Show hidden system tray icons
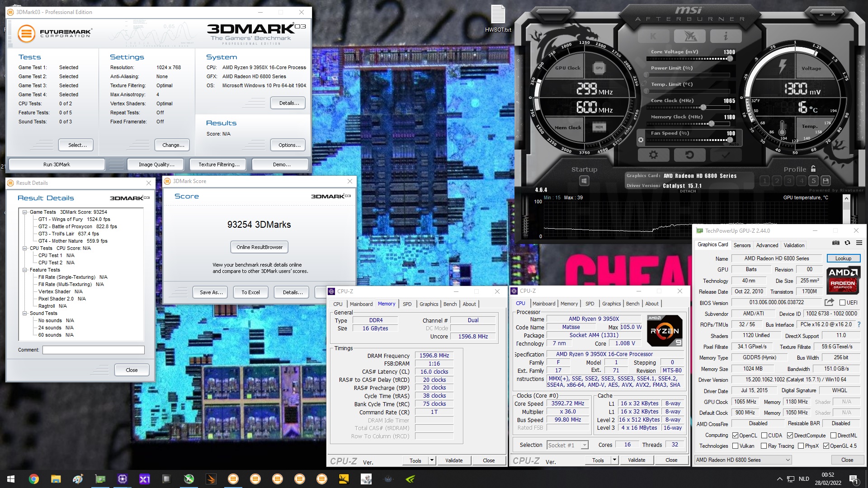The height and width of the screenshot is (488, 868). pos(779,479)
